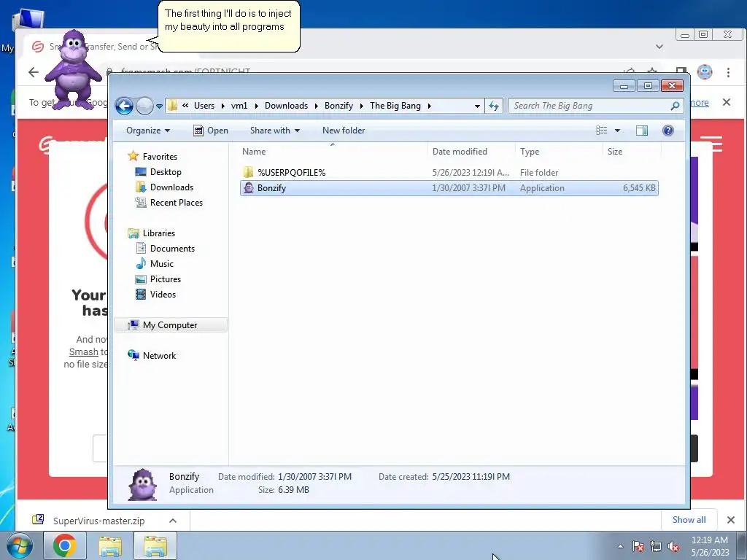Click the search magnifier icon
The image size is (747, 560).
tap(675, 106)
